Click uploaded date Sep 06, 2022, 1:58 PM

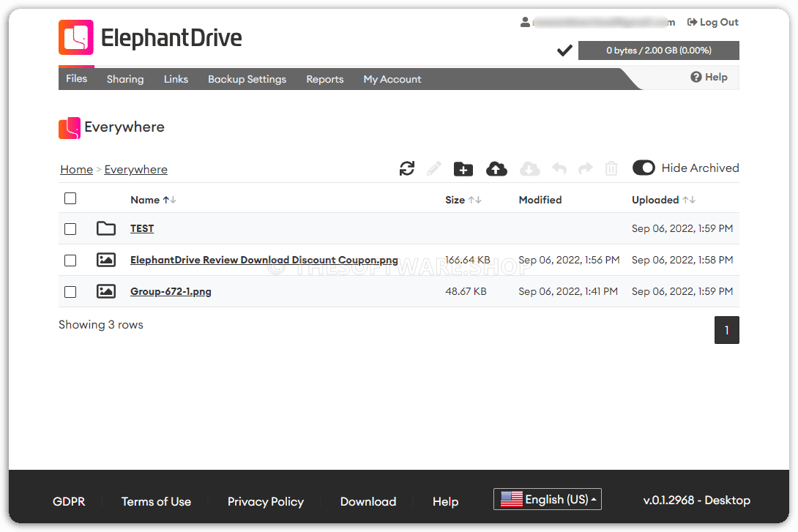point(682,260)
